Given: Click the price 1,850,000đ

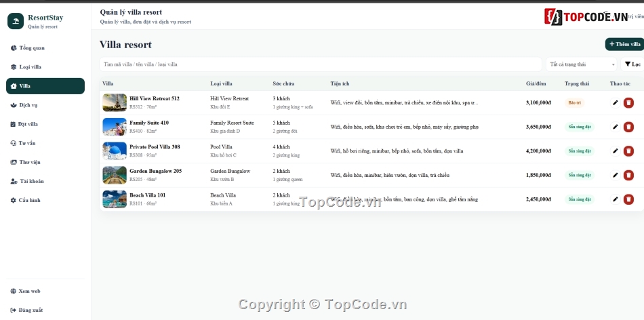Looking at the screenshot, I should click(538, 176).
